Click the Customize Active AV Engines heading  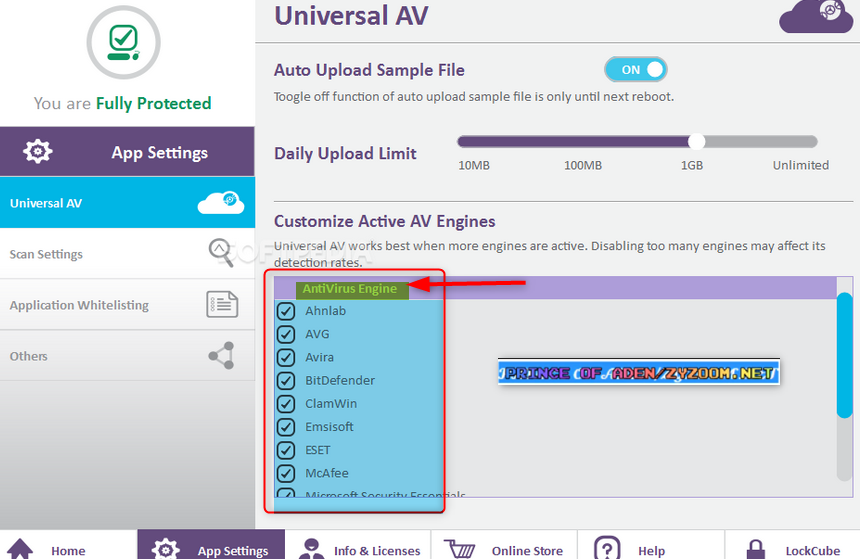point(384,221)
